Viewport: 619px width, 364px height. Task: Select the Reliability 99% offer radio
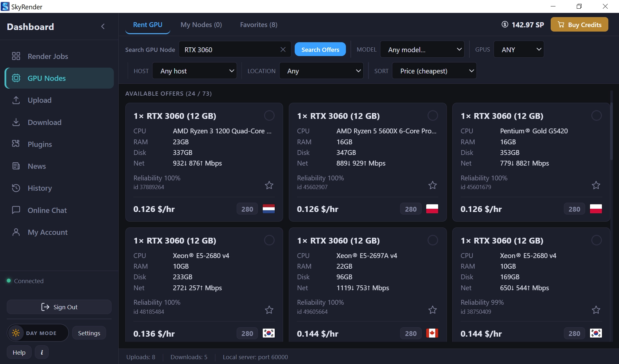[x=596, y=240]
